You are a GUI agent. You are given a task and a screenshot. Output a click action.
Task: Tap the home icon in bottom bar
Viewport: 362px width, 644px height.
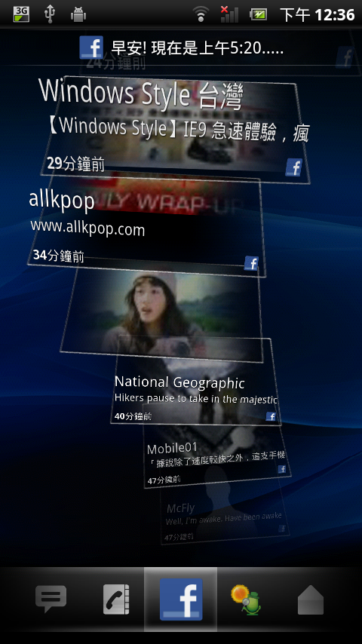click(311, 600)
